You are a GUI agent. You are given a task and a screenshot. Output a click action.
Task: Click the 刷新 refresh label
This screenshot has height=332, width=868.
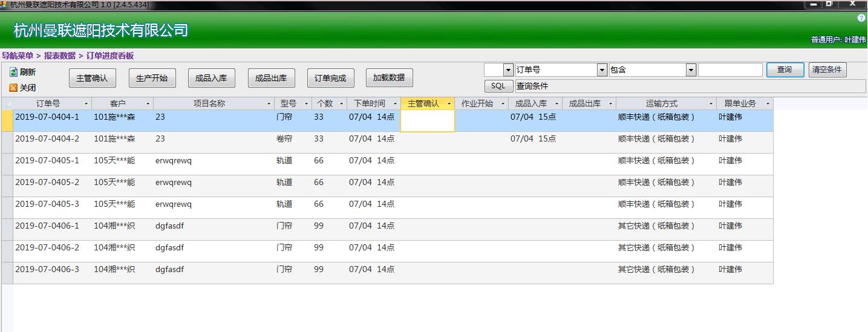click(x=28, y=72)
